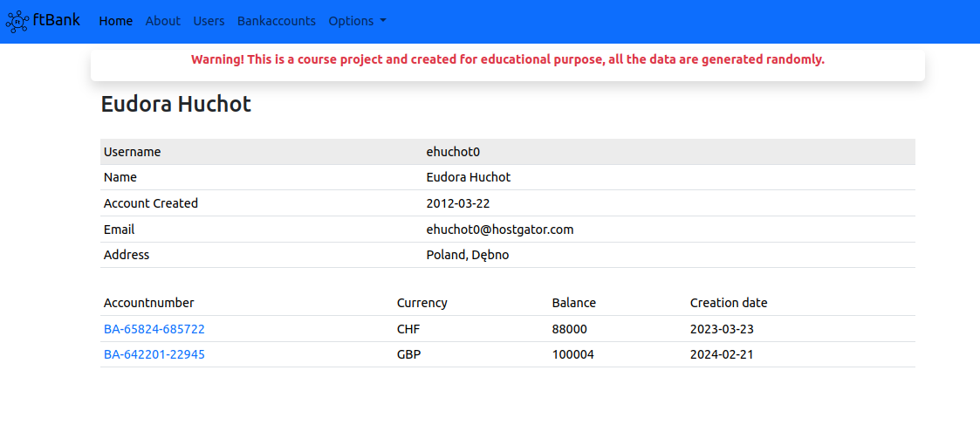Open bank account BA-642201-22945
This screenshot has width=980, height=425.
coord(154,354)
